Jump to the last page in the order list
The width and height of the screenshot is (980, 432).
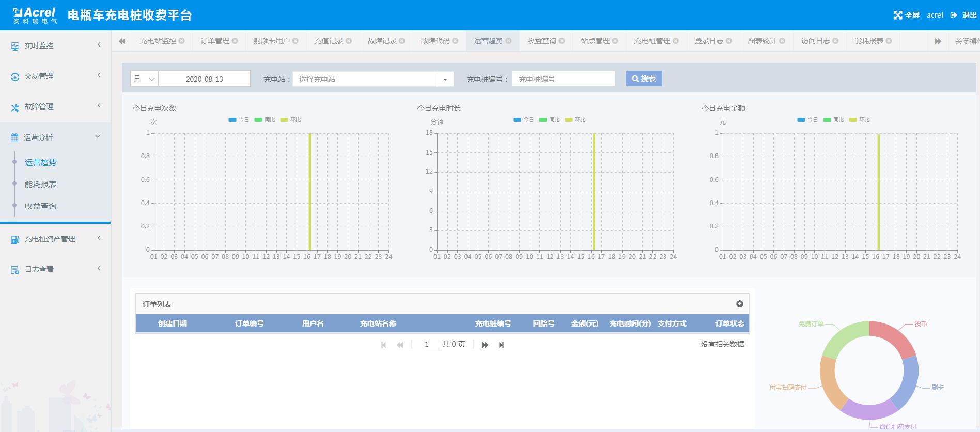[501, 345]
